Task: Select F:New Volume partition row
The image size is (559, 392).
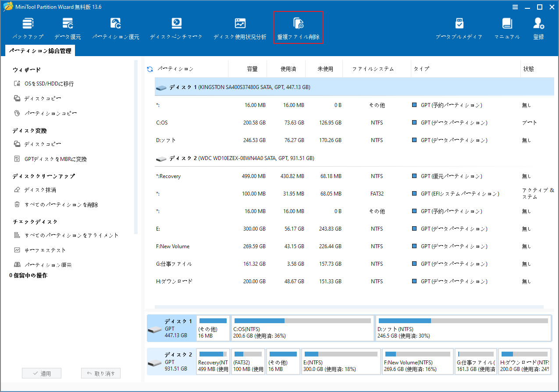Action: tap(354, 246)
